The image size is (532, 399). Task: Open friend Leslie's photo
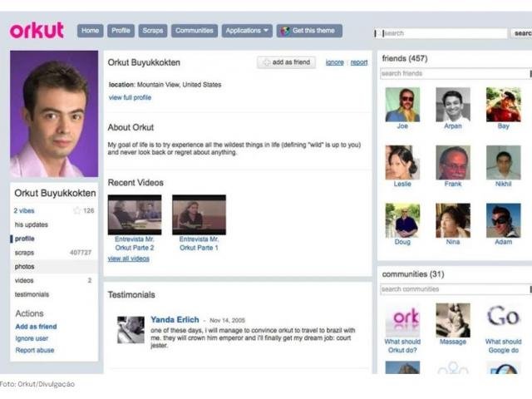[x=402, y=163]
